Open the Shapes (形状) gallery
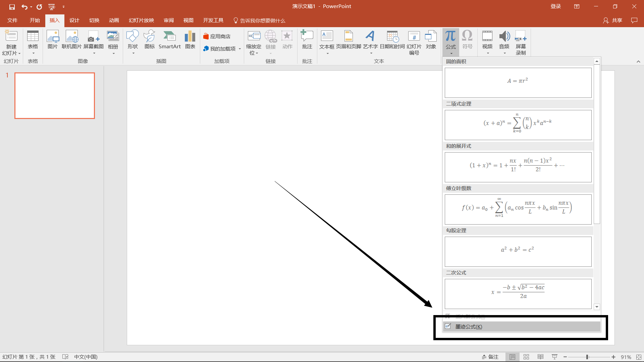The width and height of the screenshot is (644, 362). (x=133, y=42)
